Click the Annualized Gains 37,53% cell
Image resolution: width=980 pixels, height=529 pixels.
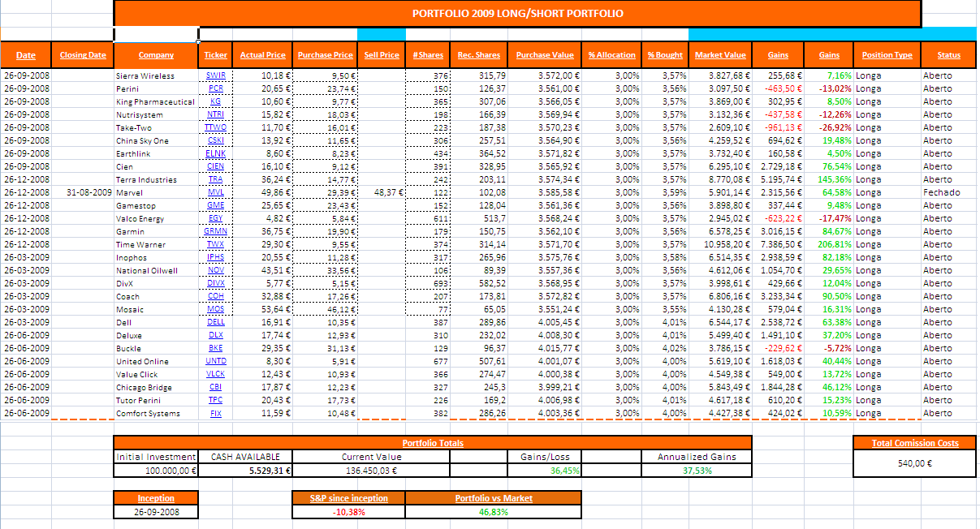coord(697,471)
